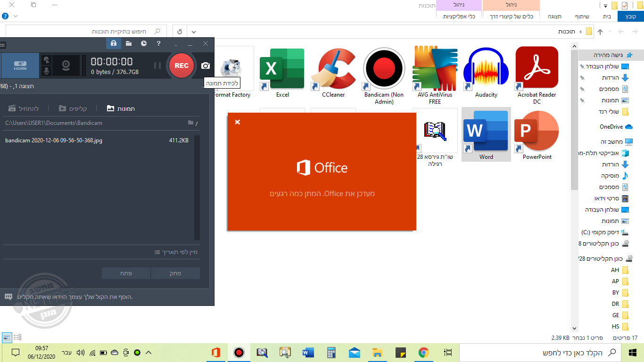Image resolution: width=644 pixels, height=362 pixels.
Task: Open the output folder icon in Bandicam's title bar
Action: (x=128, y=43)
